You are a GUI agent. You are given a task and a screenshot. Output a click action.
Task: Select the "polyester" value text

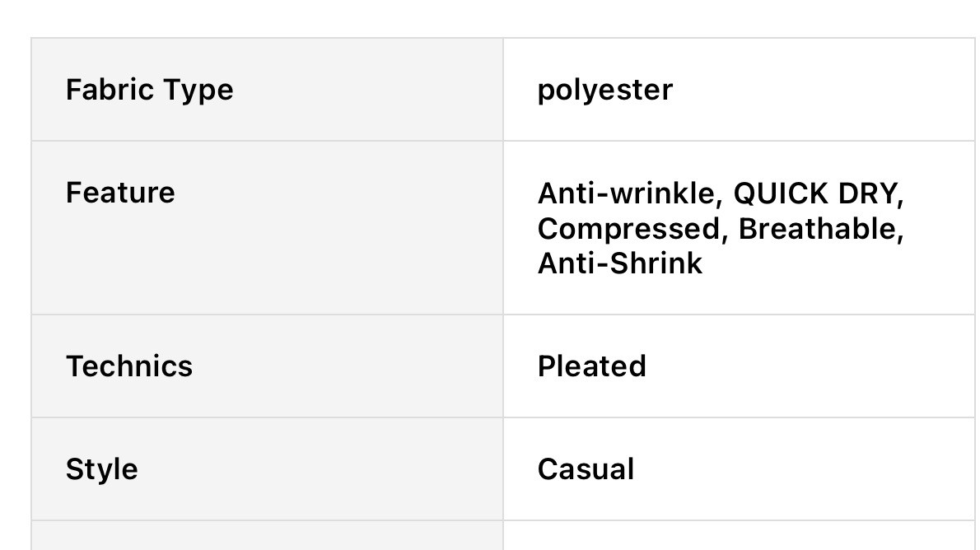point(604,90)
